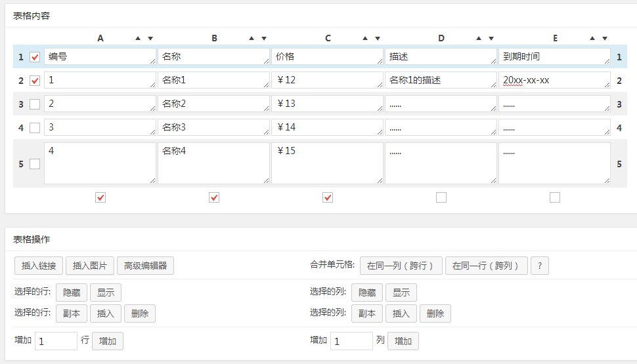Image resolution: width=637 pixels, height=364 pixels.
Task: Uncheck the row 1 checkbox
Action: 35,57
